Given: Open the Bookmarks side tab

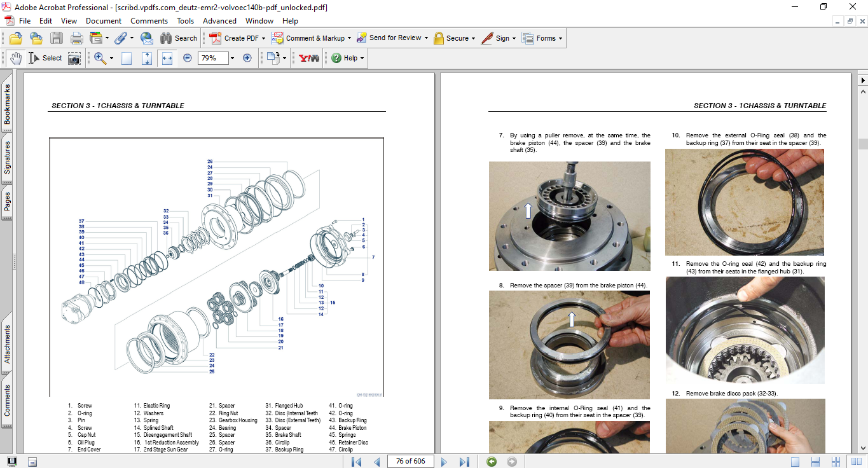Looking at the screenshot, I should tap(7, 105).
